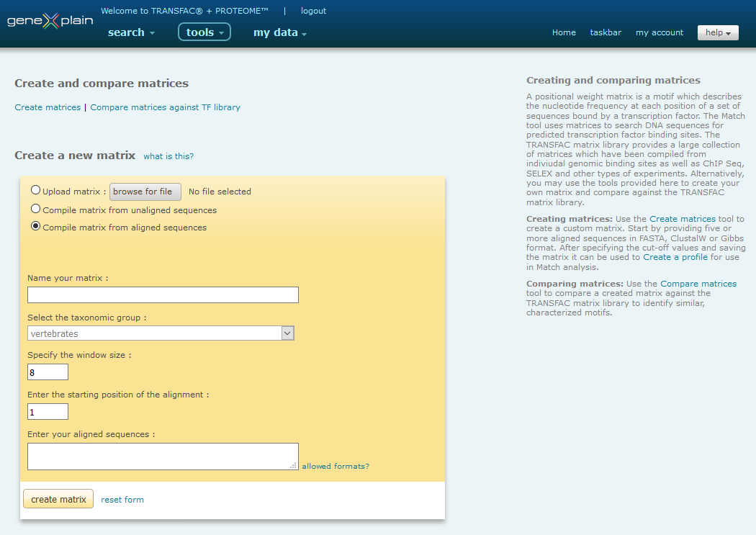Select Compile matrix from aligned sequences
This screenshot has height=535, width=756.
(x=36, y=226)
